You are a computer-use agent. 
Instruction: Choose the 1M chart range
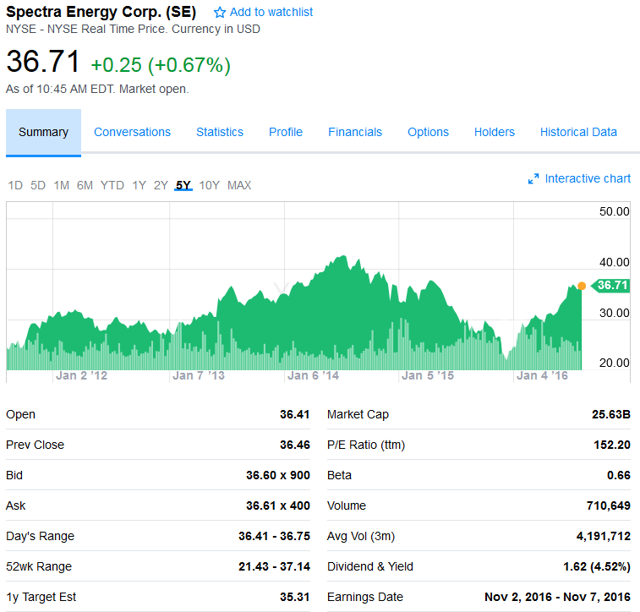point(61,186)
